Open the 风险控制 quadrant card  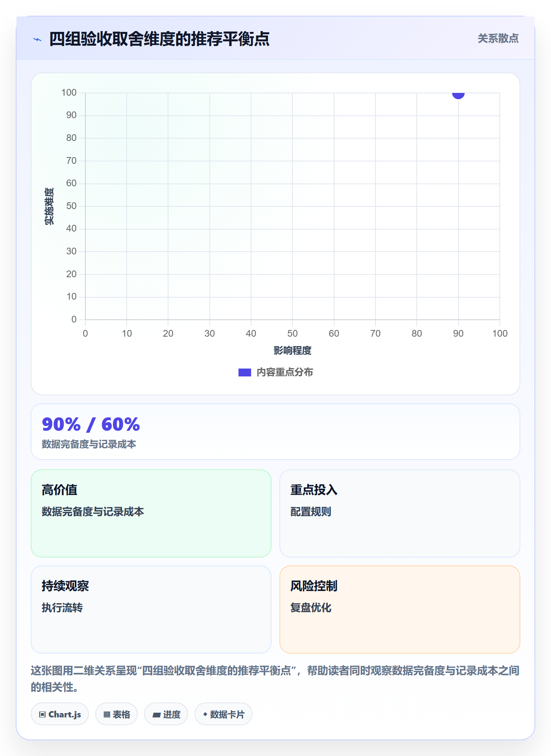(399, 609)
